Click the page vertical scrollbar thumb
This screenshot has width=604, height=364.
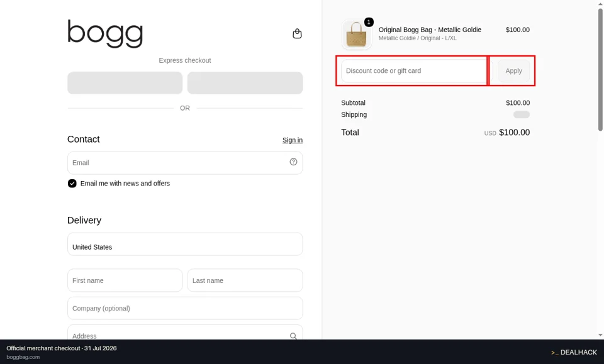pos(600,69)
